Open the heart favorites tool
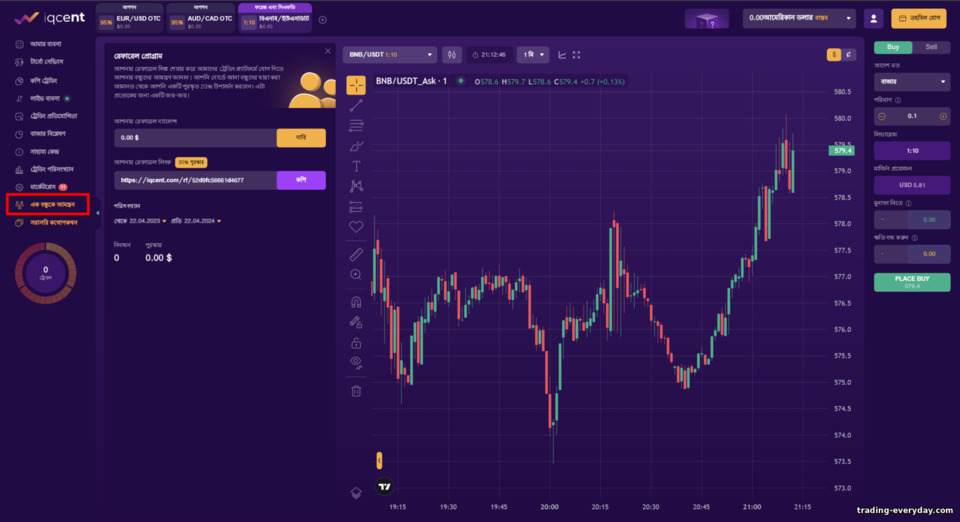Image resolution: width=960 pixels, height=522 pixels. [x=356, y=226]
